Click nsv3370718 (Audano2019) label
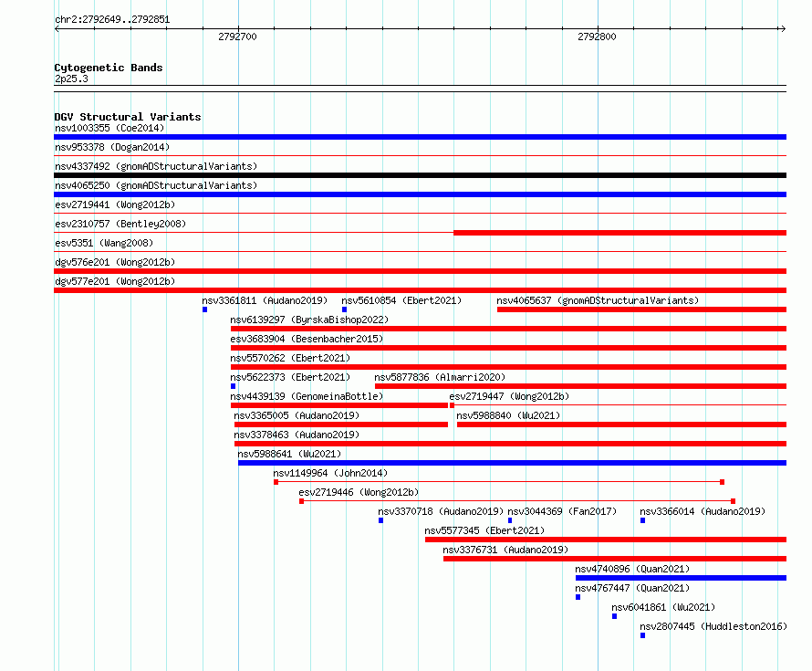This screenshot has height=671, width=812. pyautogui.click(x=440, y=511)
